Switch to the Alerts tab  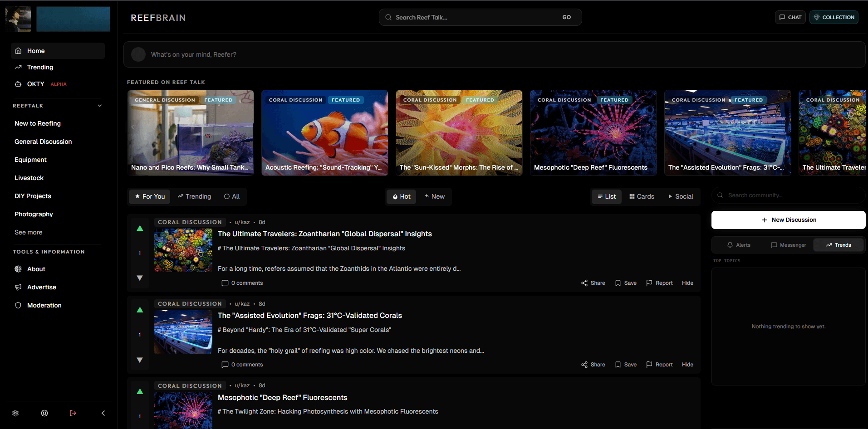tap(739, 245)
